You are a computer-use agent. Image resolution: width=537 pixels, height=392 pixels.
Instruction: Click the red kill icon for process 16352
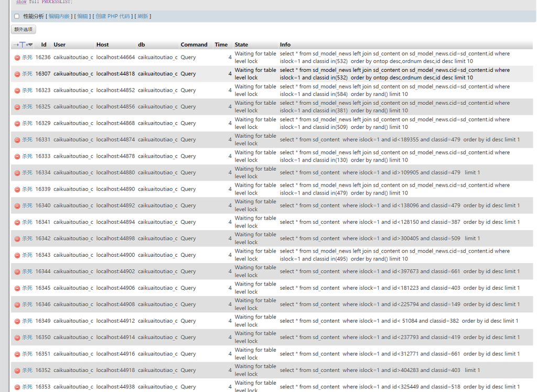coord(17,371)
